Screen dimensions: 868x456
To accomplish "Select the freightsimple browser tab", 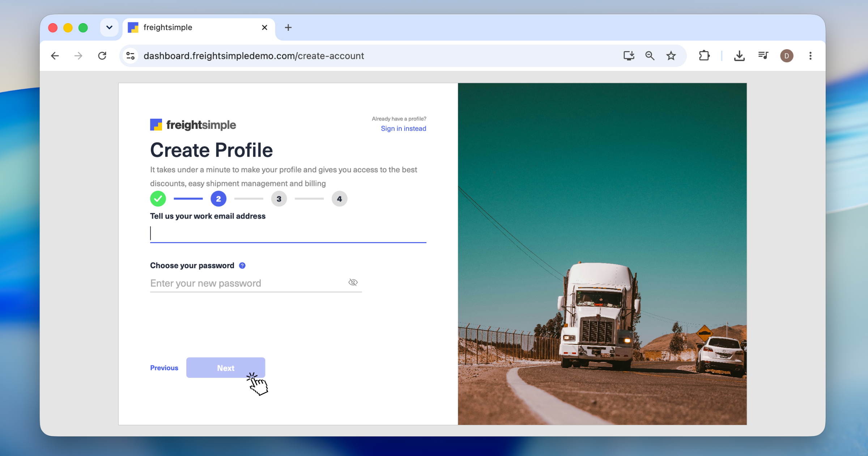I will tap(199, 28).
